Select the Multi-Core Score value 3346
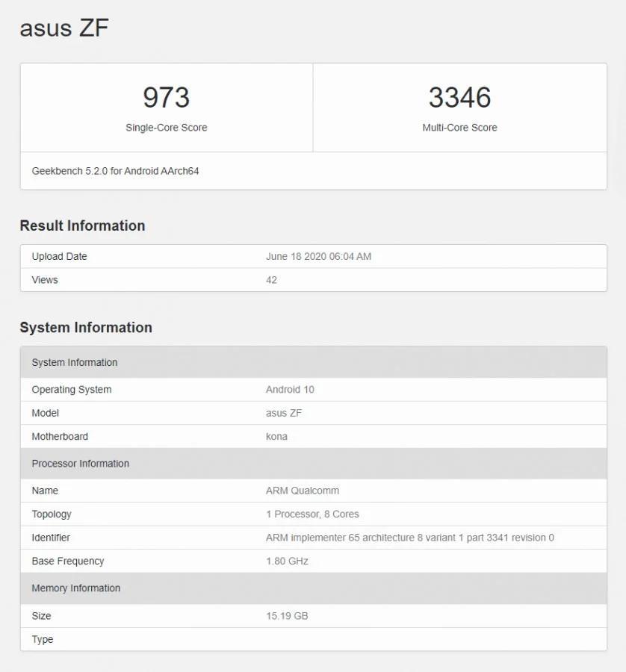Viewport: 626px width, 672px height. coord(459,97)
